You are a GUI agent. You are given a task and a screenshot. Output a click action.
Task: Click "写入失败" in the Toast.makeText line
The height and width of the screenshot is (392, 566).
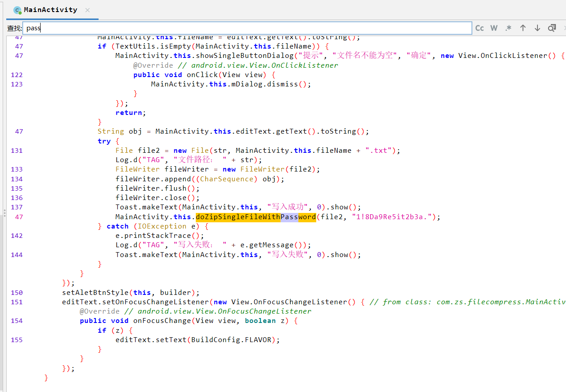tap(287, 255)
